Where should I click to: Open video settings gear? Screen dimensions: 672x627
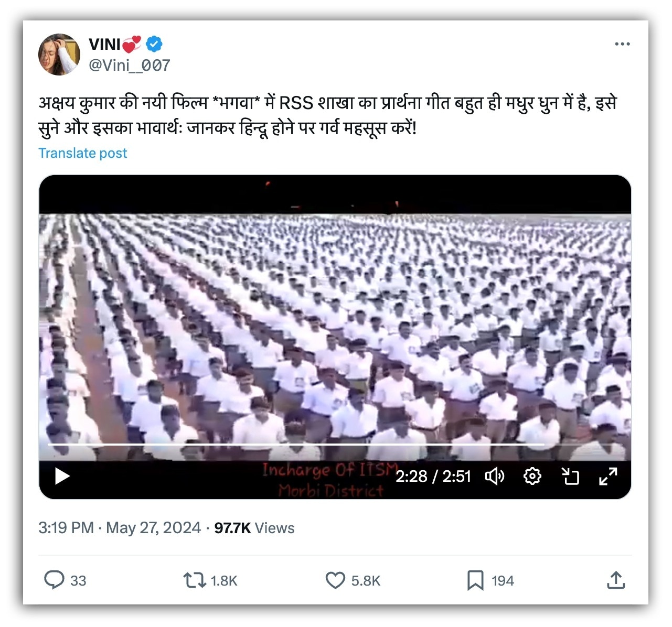[532, 476]
